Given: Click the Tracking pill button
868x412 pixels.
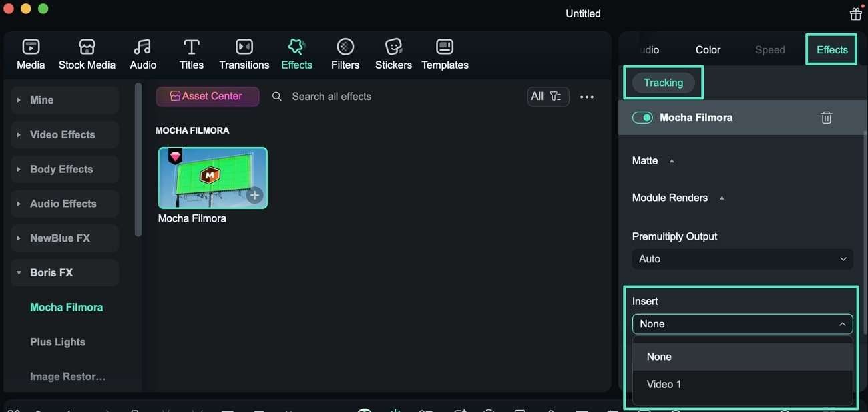Looking at the screenshot, I should pyautogui.click(x=663, y=83).
